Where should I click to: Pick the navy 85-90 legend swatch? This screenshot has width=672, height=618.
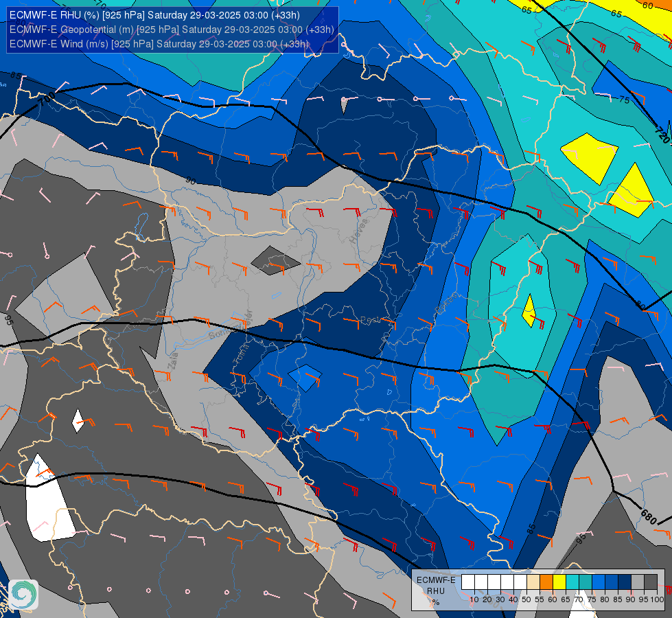625,582
